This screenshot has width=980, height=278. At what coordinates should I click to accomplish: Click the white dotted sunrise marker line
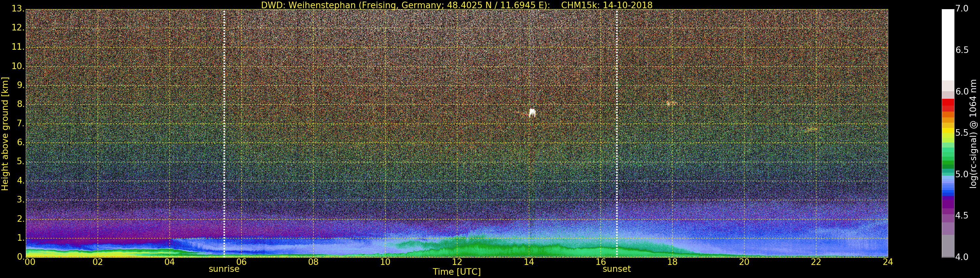pos(224,133)
